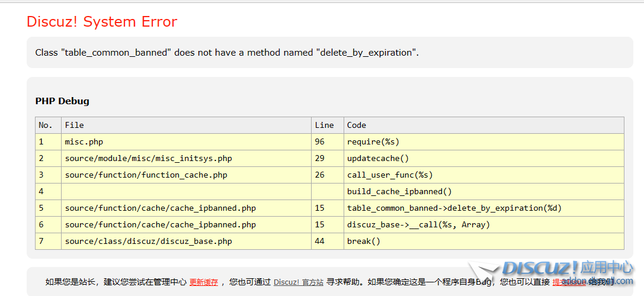Select the misc_initsys.php file path cell
Image resolution: width=644 pixels, height=296 pixels.
148,159
